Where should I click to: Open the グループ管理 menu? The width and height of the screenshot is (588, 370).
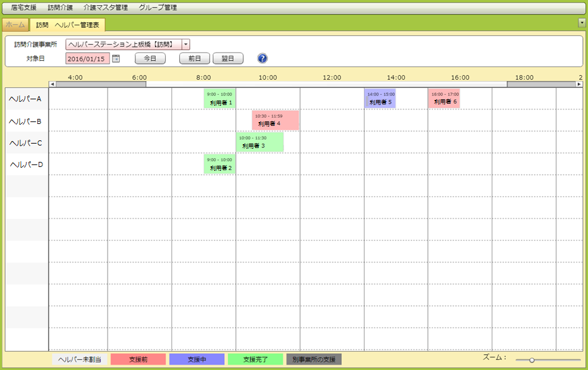click(x=158, y=8)
